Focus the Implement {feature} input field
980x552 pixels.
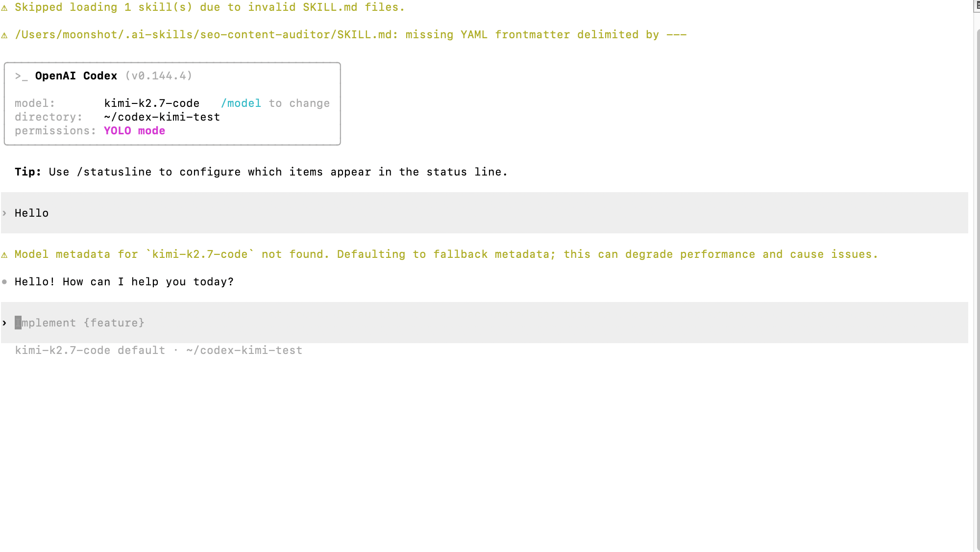pyautogui.click(x=485, y=323)
